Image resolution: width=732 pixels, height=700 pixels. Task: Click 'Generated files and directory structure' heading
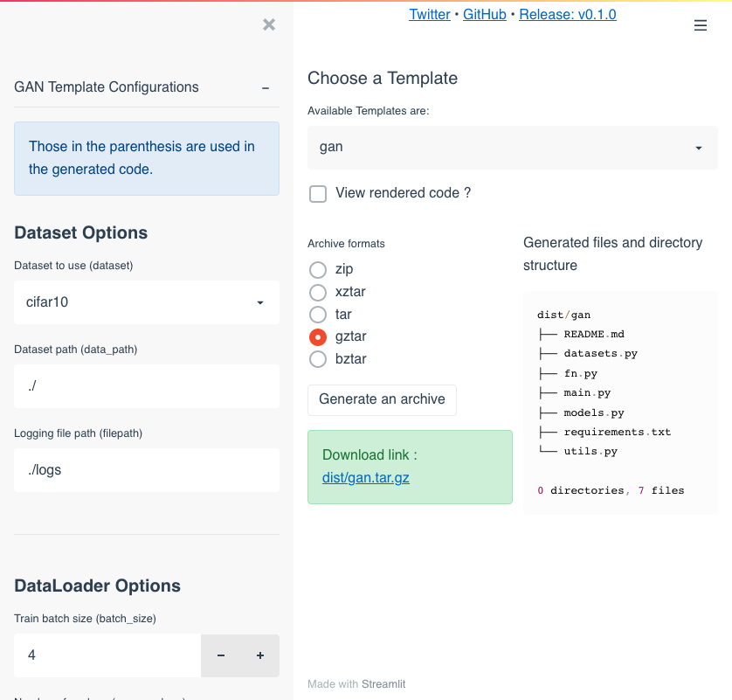click(x=613, y=254)
